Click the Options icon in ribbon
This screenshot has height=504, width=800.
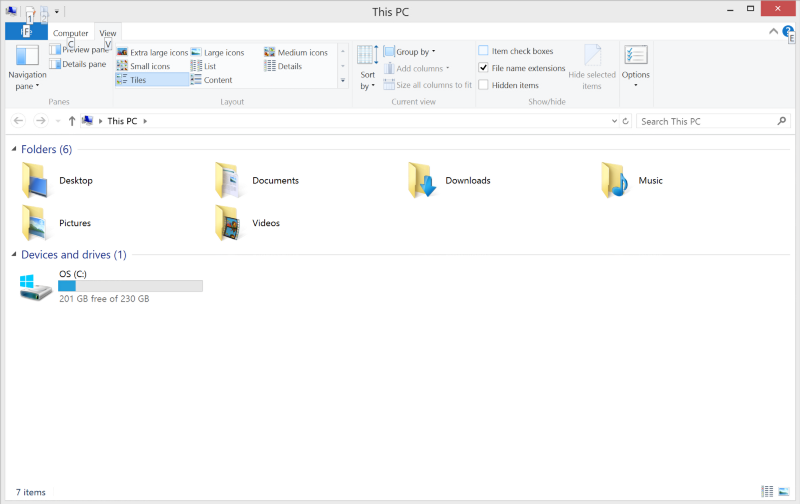[x=635, y=57]
